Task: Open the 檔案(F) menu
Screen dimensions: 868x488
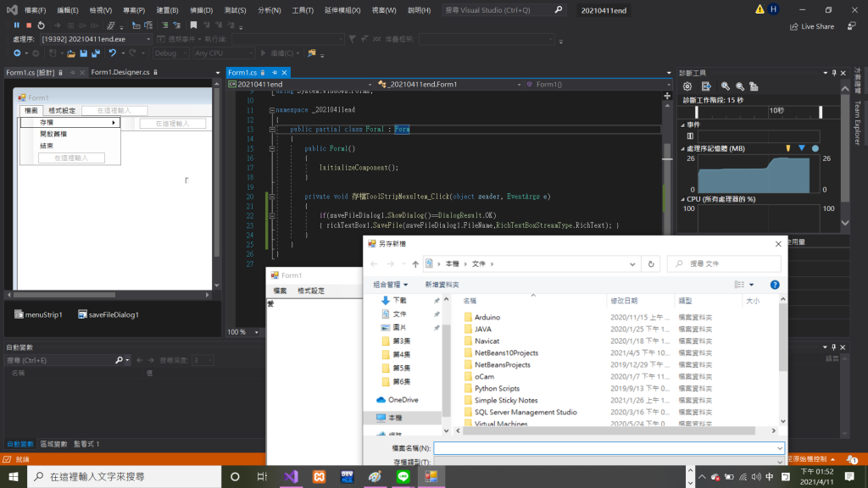Action: (x=36, y=10)
